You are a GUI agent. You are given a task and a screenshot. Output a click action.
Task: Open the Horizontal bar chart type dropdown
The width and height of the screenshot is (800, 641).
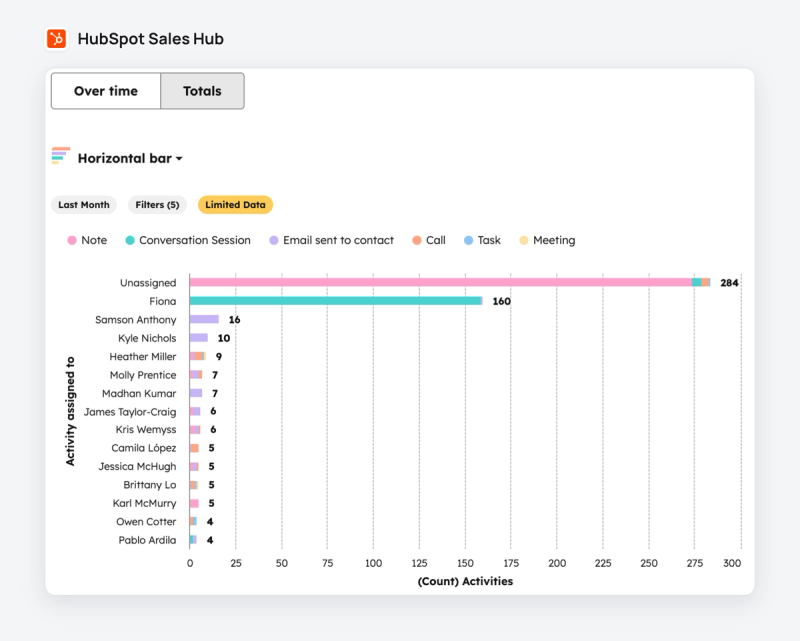point(130,158)
